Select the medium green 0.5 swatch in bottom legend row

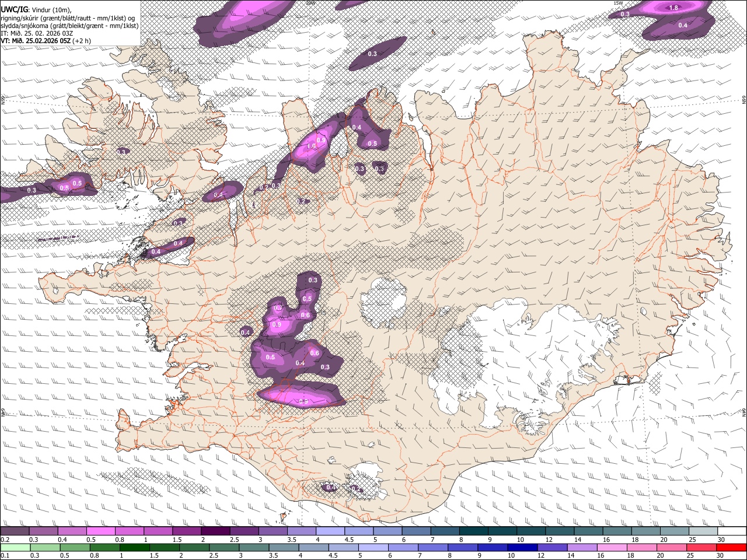(x=75, y=547)
